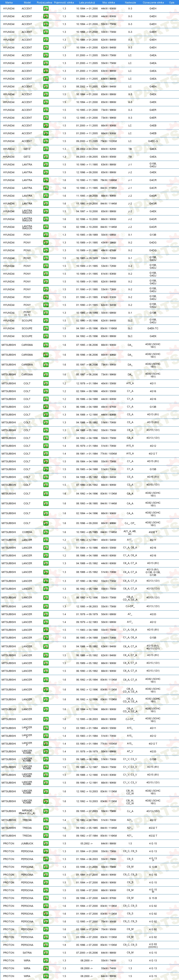
Task: Click fuel icon in GETZ 63kW / 85KM row
Action: 46,157
